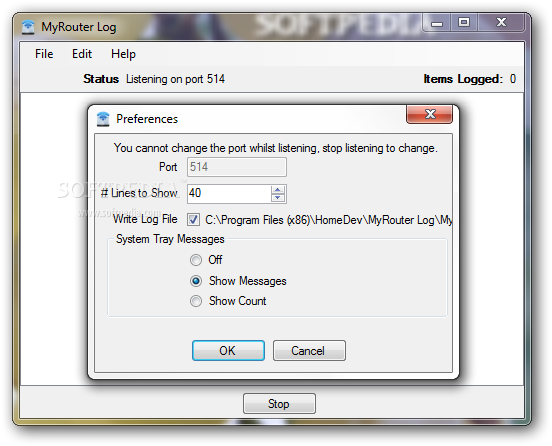Decrease Lines to Show with down arrow

click(278, 198)
